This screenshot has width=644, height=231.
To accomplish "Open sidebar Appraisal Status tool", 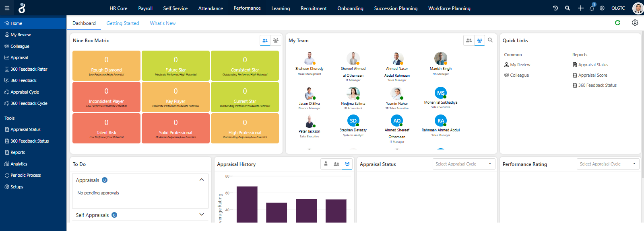I will pyautogui.click(x=33, y=129).
